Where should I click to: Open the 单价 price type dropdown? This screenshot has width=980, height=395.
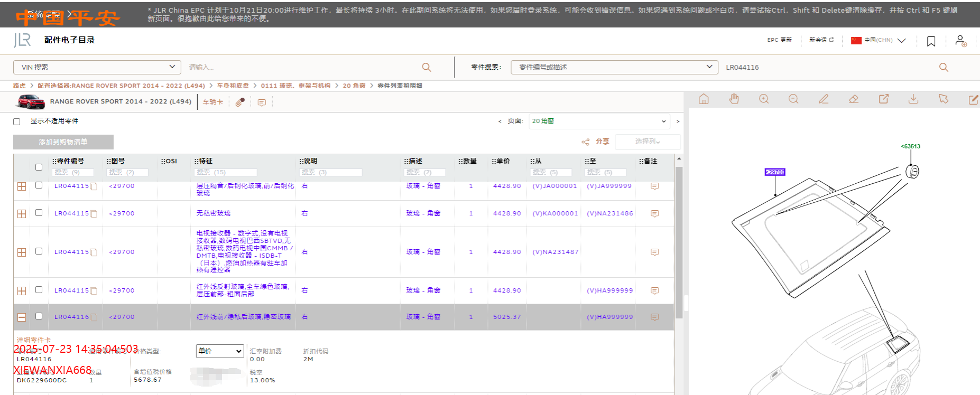(220, 351)
